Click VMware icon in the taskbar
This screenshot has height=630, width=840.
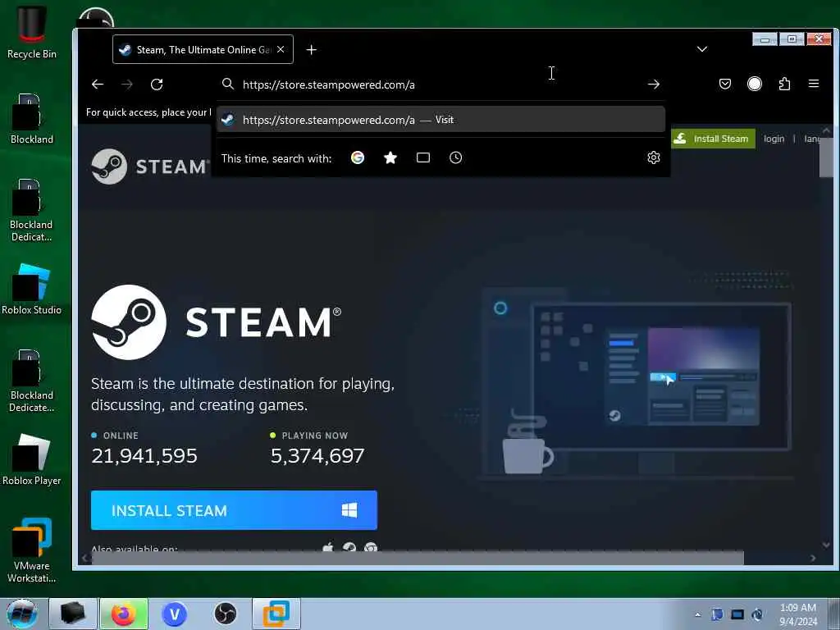pyautogui.click(x=276, y=614)
